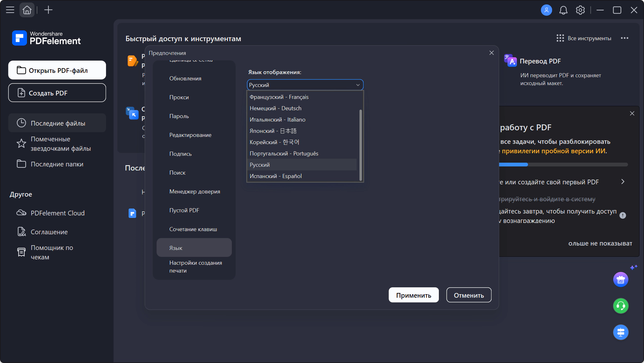Click the blue signpost floating icon
The image size is (644, 363).
[x=620, y=332]
